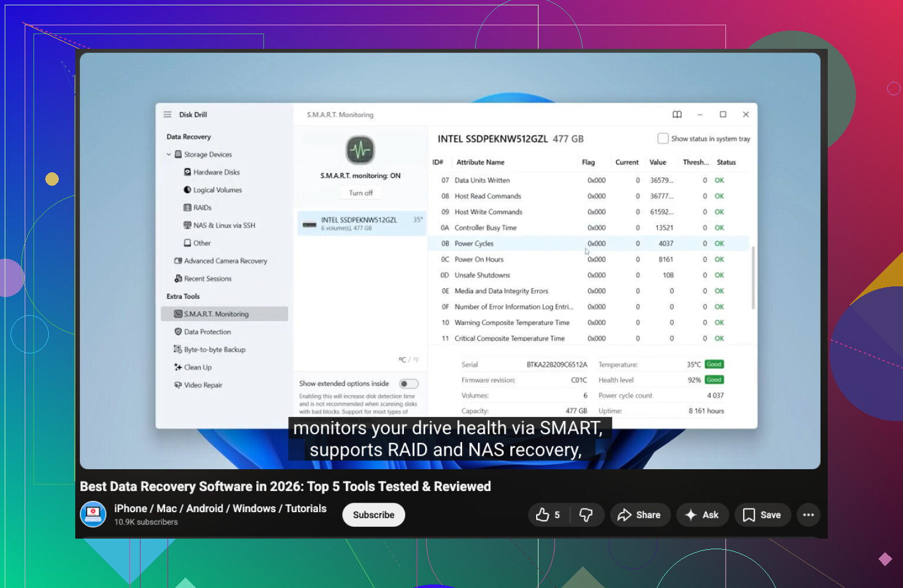Image resolution: width=903 pixels, height=588 pixels.
Task: Switch temperature unit to Celsius
Action: pos(402,359)
